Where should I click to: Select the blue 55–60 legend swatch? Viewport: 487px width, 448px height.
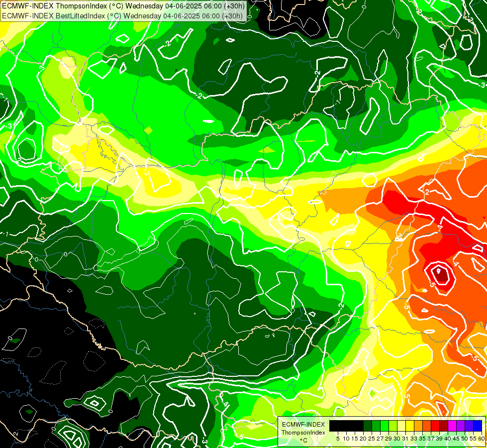[478, 426]
